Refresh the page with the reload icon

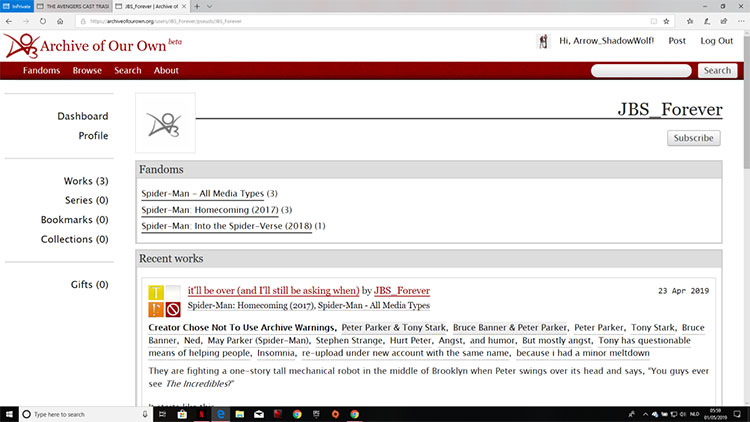tap(43, 21)
